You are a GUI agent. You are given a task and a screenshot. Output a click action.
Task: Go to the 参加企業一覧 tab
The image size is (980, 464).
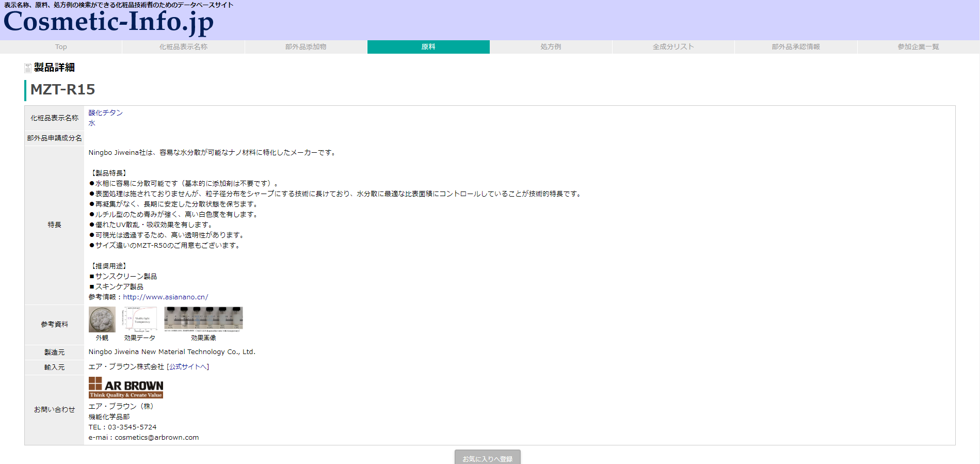coord(918,47)
